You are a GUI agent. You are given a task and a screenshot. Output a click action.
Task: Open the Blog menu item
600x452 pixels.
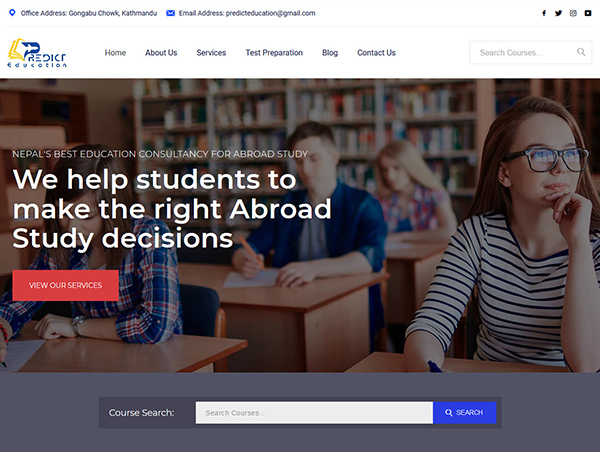pos(330,53)
